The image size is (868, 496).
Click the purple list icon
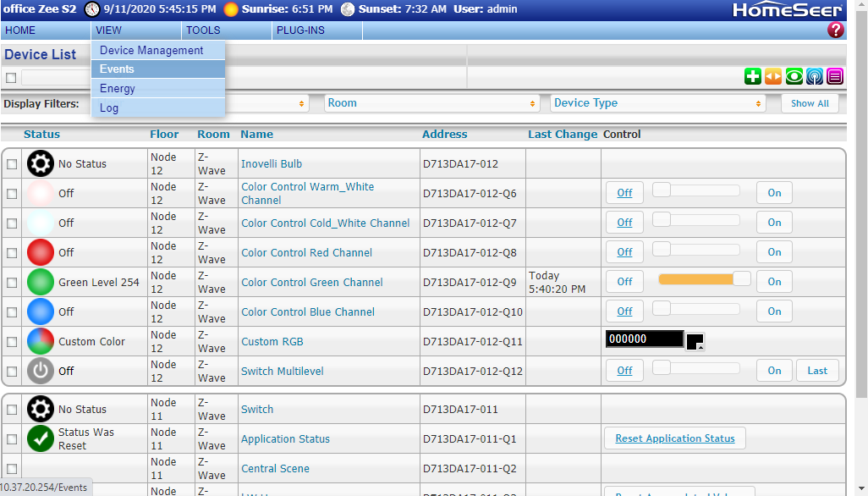pyautogui.click(x=835, y=76)
